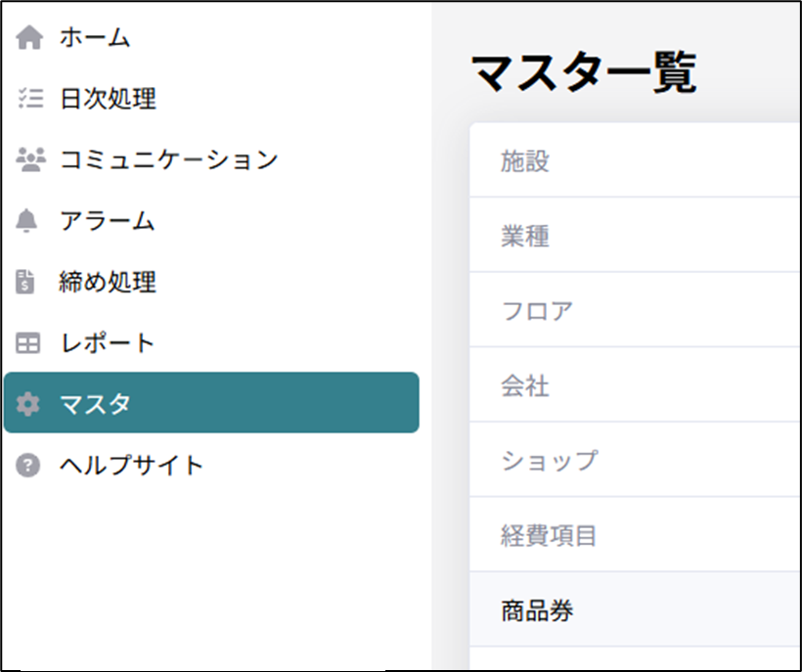Select the レポート label in the sidebar

click(108, 344)
